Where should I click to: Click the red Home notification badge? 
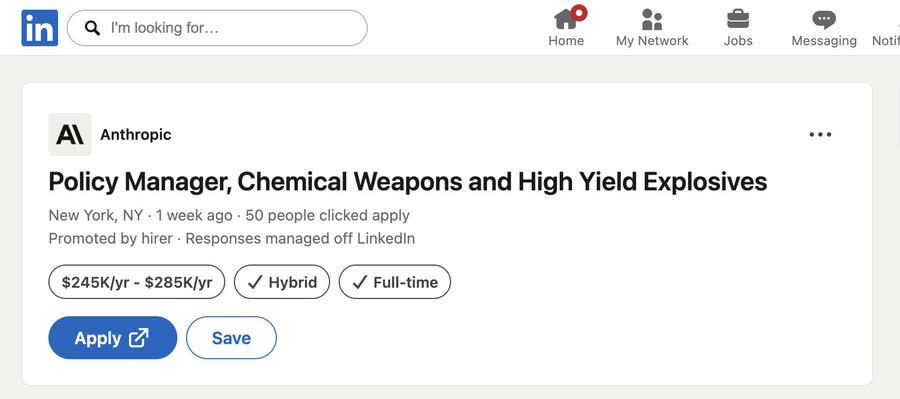579,13
